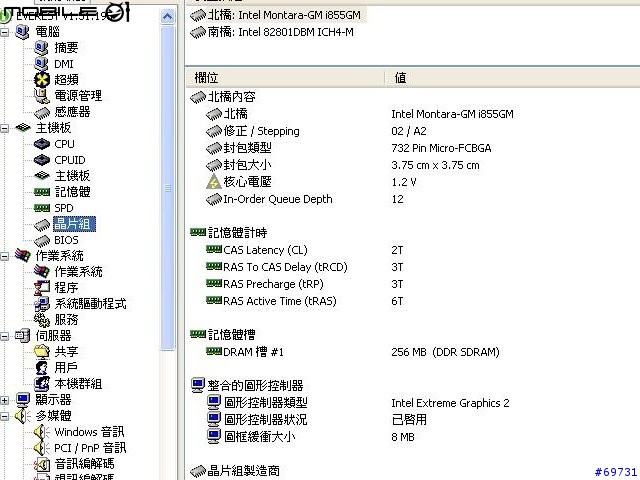This screenshot has width=640, height=480.
Task: Select the 電腦 root tree label
Action: tap(47, 32)
